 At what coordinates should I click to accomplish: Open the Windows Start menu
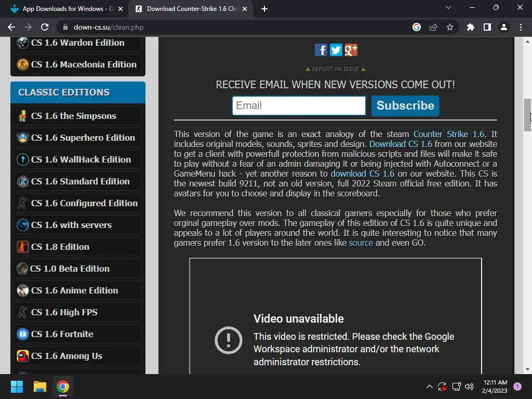click(17, 387)
